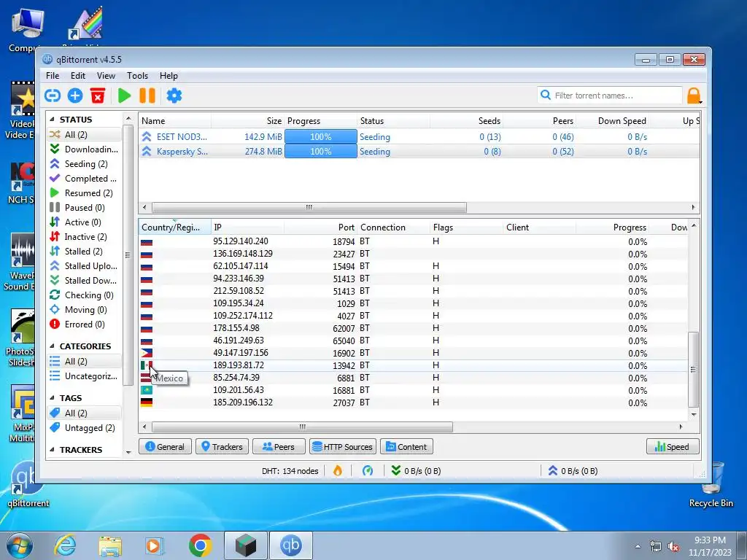Click the Add Torrent Link toolbar icon
The width and height of the screenshot is (747, 560).
[53, 96]
